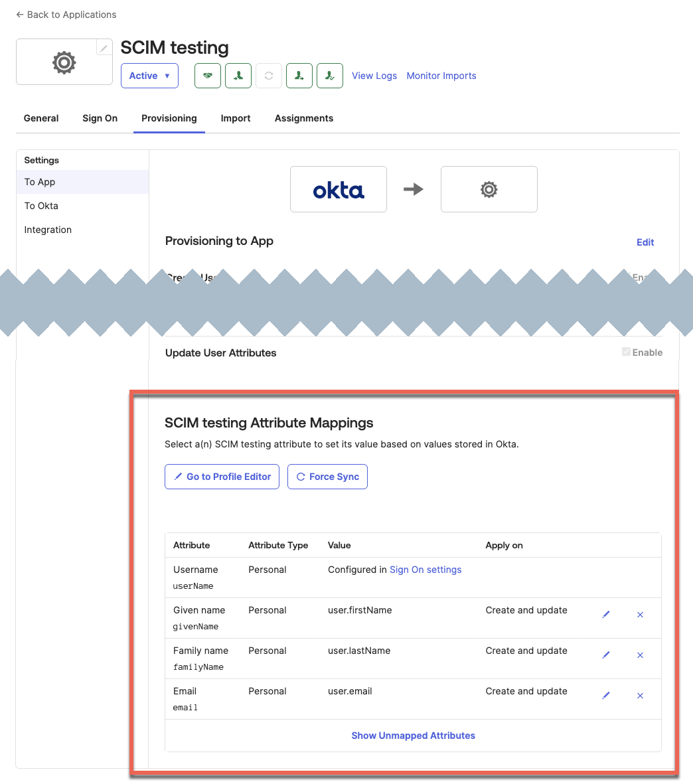The image size is (693, 784).
Task: Expand Show Unmapped Attributes
Action: [x=413, y=735]
